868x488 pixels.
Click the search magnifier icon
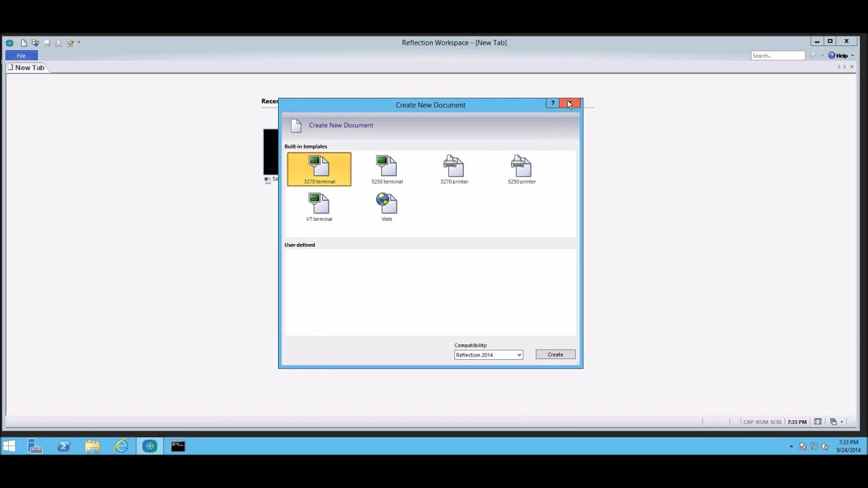tap(812, 56)
